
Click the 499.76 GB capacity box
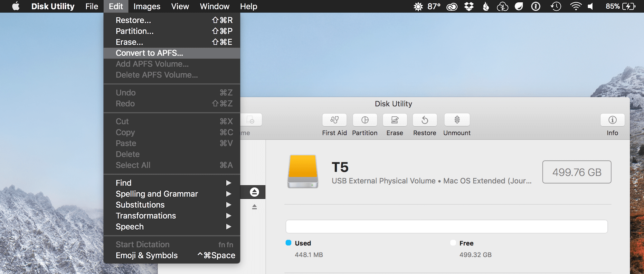pos(577,172)
